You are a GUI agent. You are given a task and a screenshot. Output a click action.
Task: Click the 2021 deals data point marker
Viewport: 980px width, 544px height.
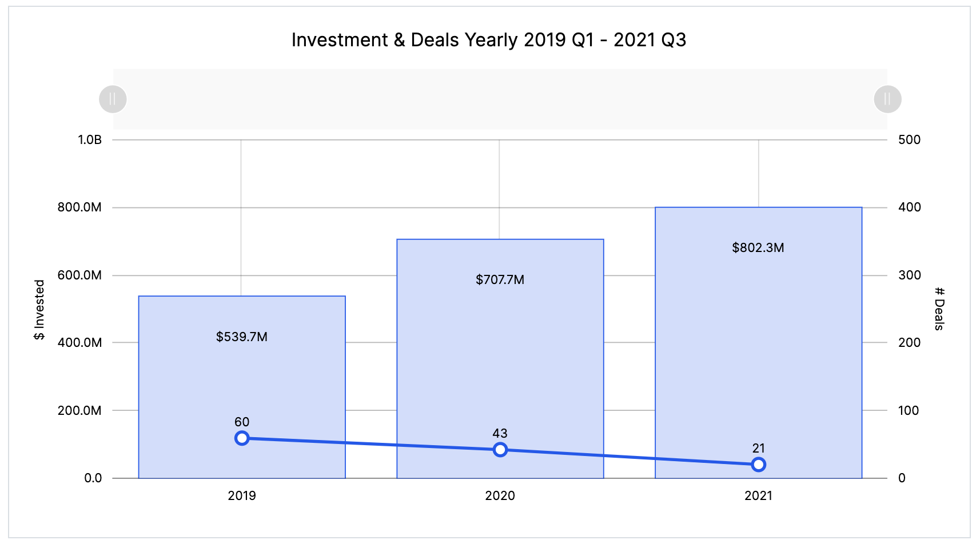click(758, 465)
